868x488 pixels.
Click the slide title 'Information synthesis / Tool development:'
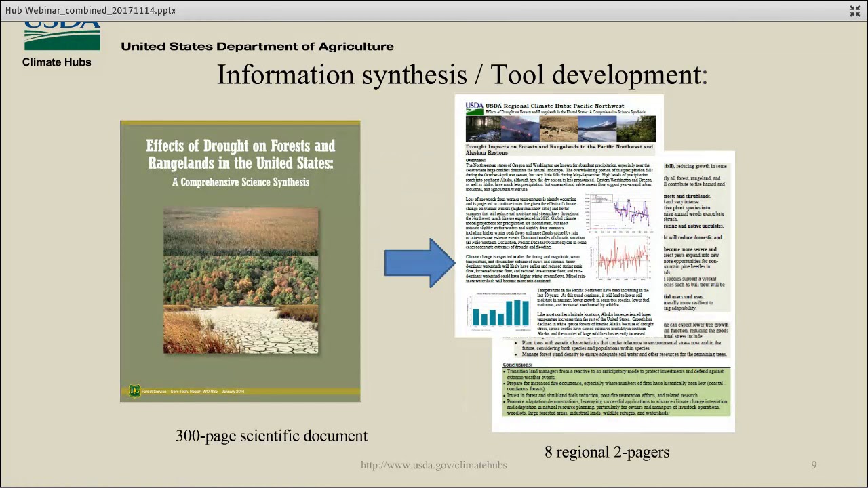462,75
